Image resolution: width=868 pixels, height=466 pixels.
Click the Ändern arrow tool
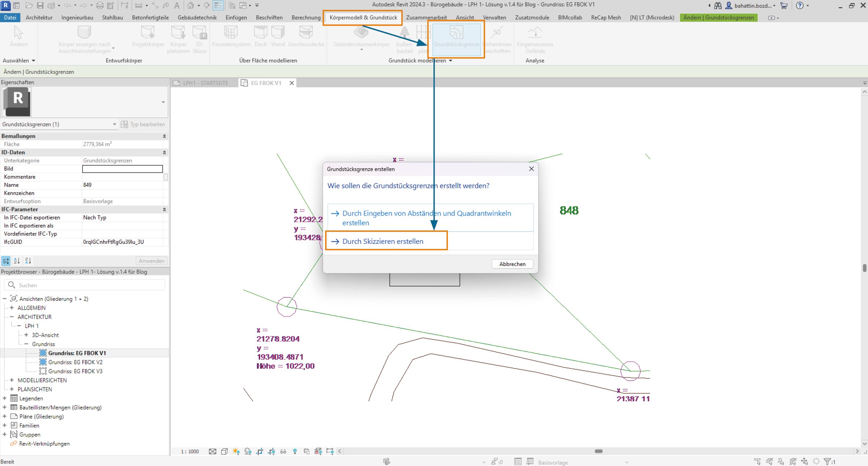18,36
